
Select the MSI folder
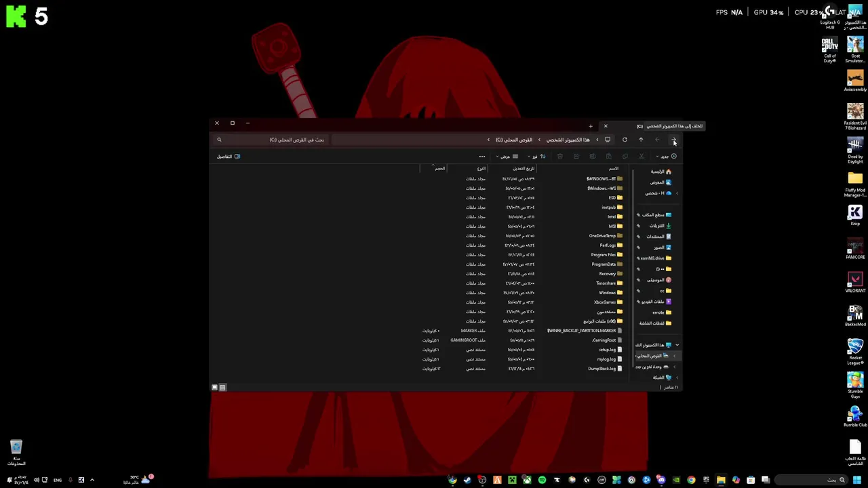(x=615, y=226)
